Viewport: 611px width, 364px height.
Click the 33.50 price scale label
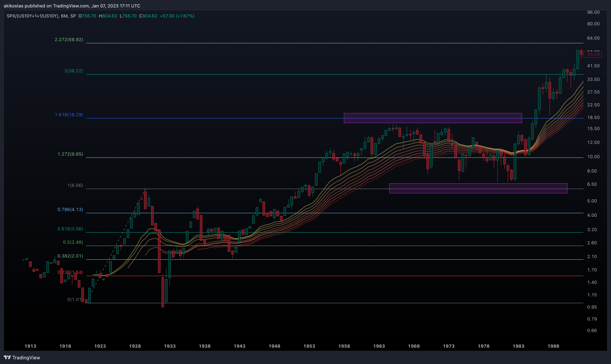tap(593, 79)
